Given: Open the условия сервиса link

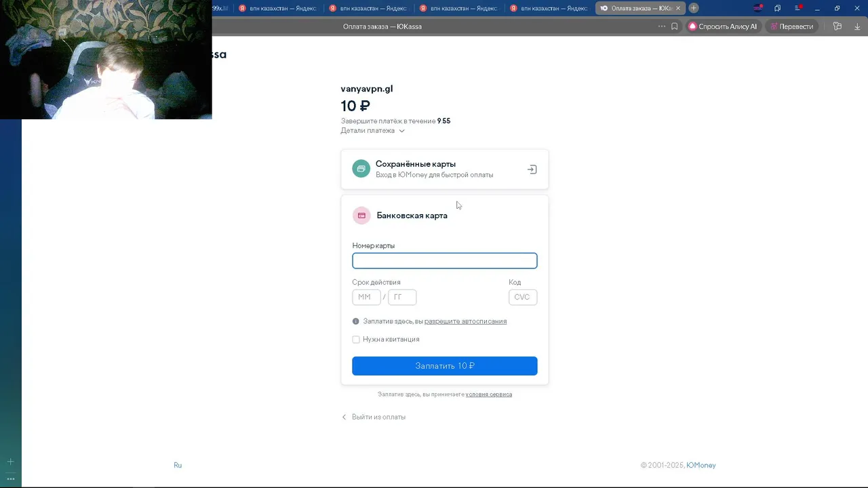Looking at the screenshot, I should [x=488, y=394].
